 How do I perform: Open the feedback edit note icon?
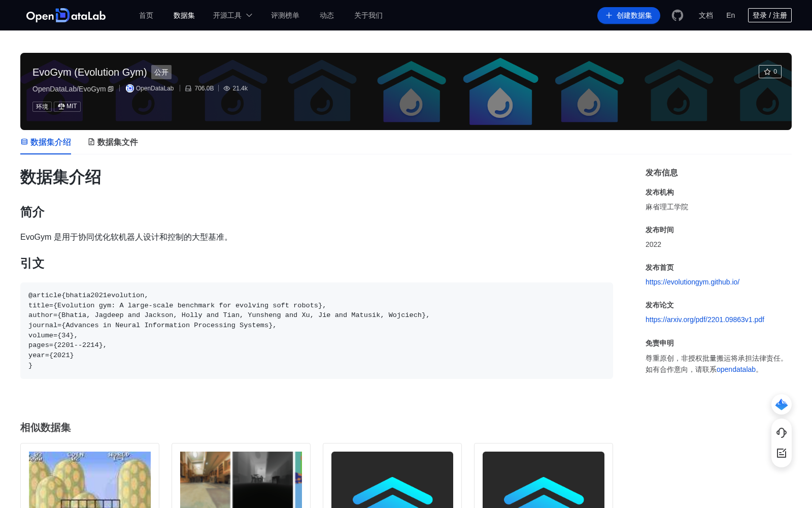tap(782, 453)
